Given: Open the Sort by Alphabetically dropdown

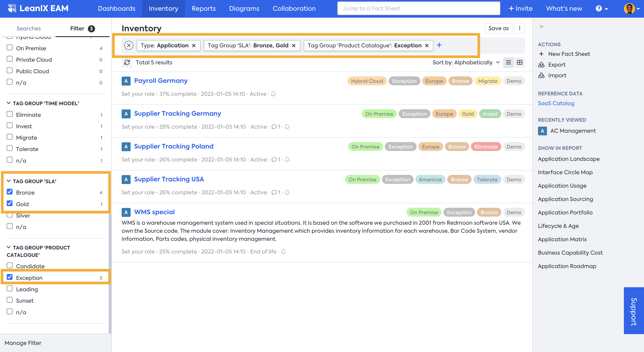Looking at the screenshot, I should tap(466, 62).
